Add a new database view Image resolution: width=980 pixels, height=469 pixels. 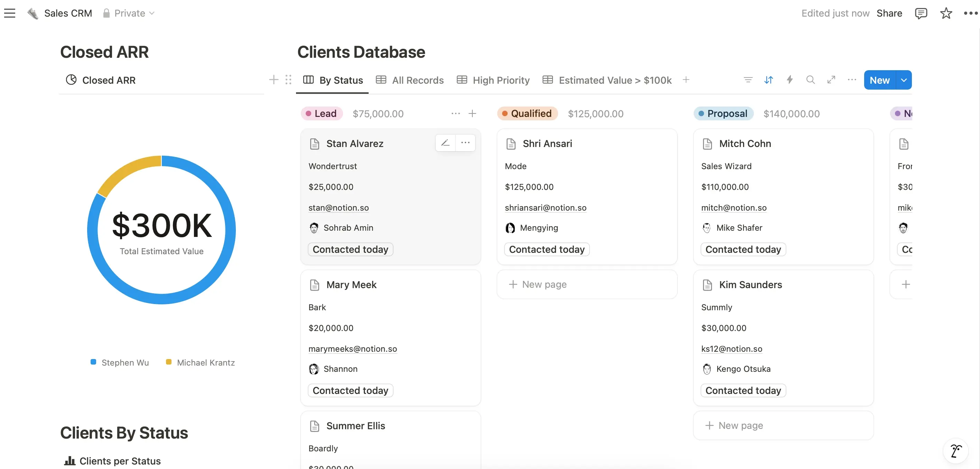coord(686,80)
